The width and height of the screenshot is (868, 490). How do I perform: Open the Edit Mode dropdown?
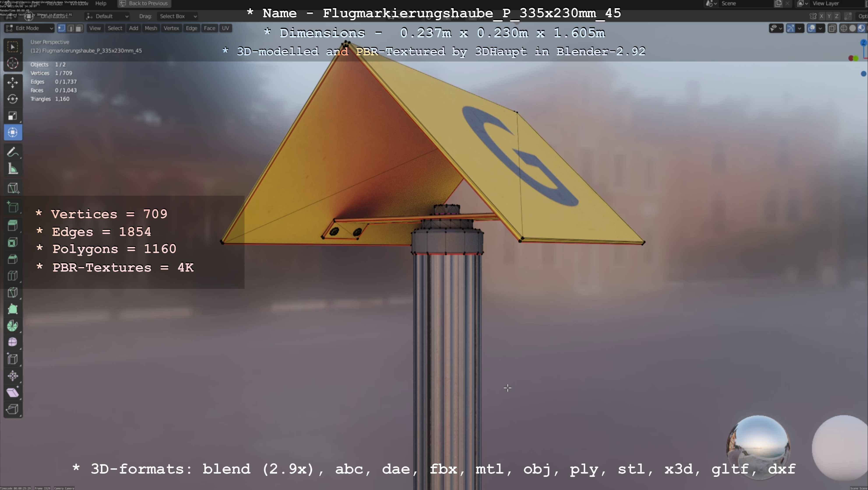(x=29, y=28)
